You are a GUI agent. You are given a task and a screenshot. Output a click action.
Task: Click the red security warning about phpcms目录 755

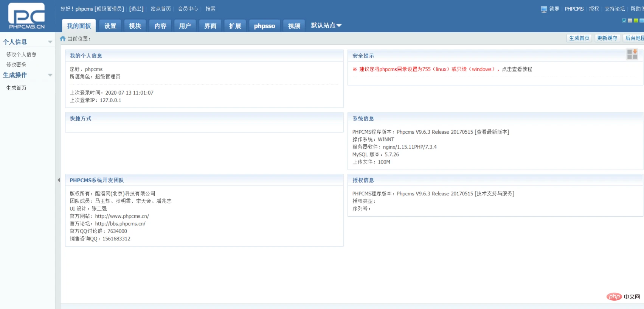(426, 69)
